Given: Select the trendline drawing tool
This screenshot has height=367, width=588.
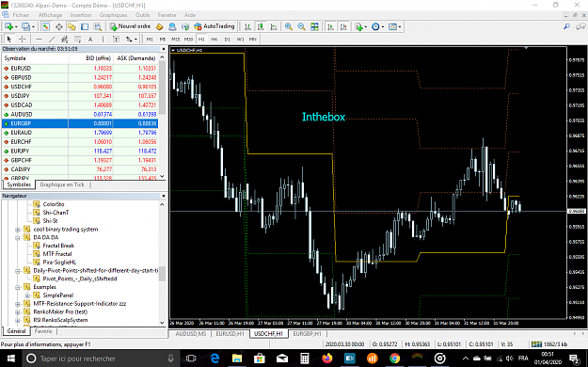Looking at the screenshot, I should point(52,39).
